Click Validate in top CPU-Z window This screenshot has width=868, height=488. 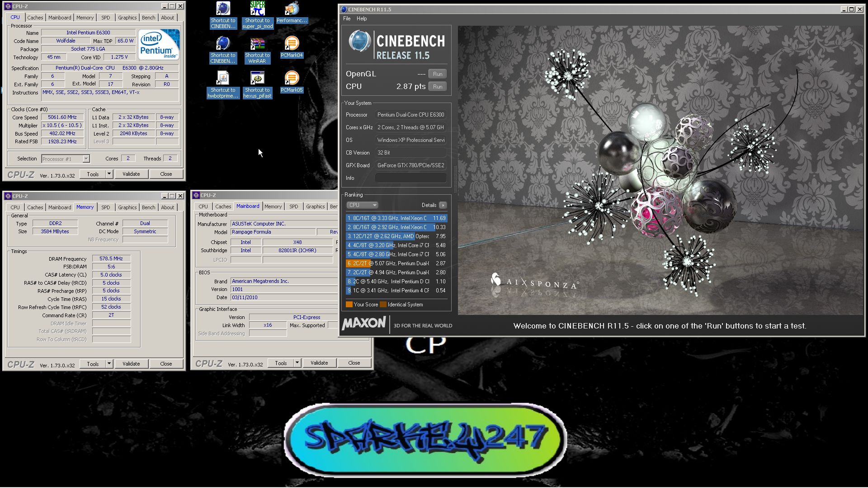(131, 174)
